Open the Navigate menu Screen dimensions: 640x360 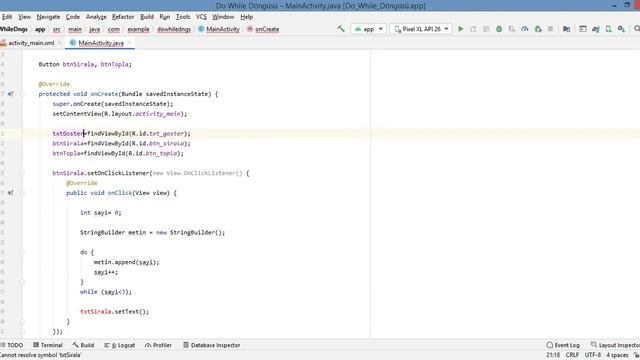click(48, 17)
